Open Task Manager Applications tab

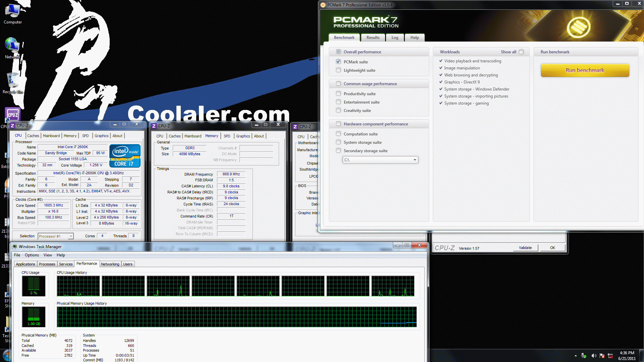point(25,264)
